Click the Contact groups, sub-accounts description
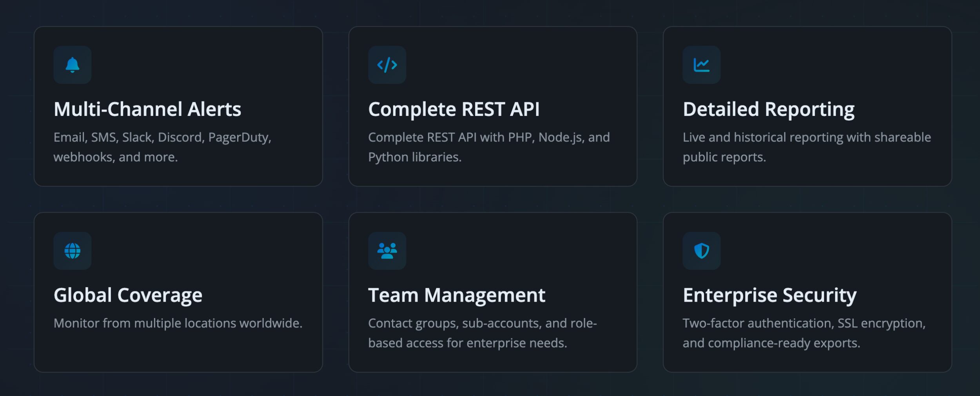This screenshot has width=980, height=396. pyautogui.click(x=483, y=333)
